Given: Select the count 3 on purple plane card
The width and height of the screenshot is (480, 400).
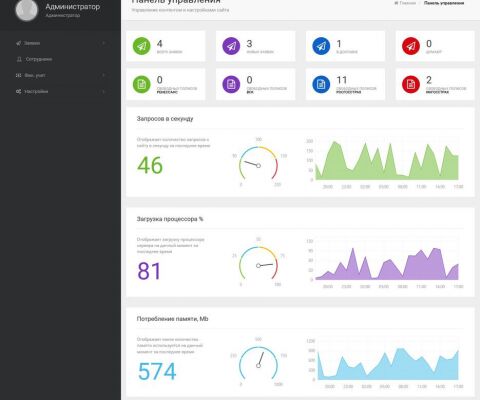Looking at the screenshot, I should click(249, 44).
